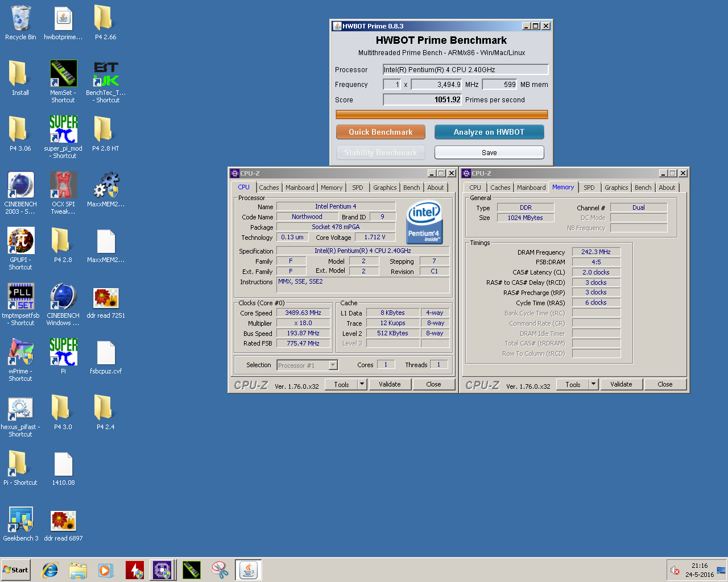
Task: Click Score value field 1051.92
Action: click(x=423, y=99)
